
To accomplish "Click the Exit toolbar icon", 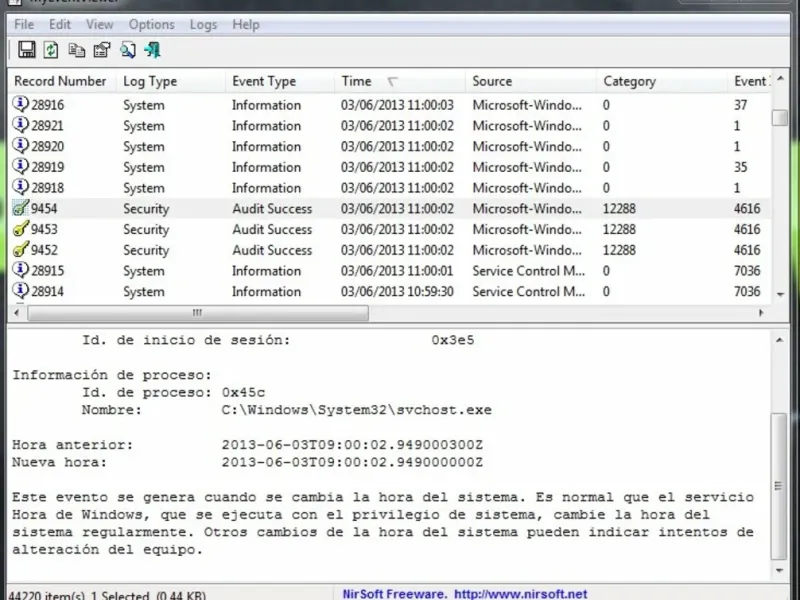I will [152, 50].
